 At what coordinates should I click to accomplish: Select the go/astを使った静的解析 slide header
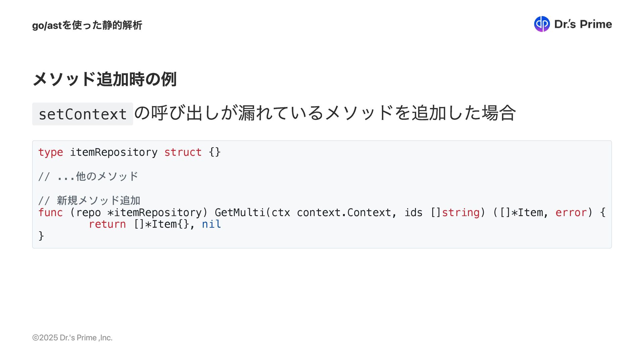click(87, 25)
